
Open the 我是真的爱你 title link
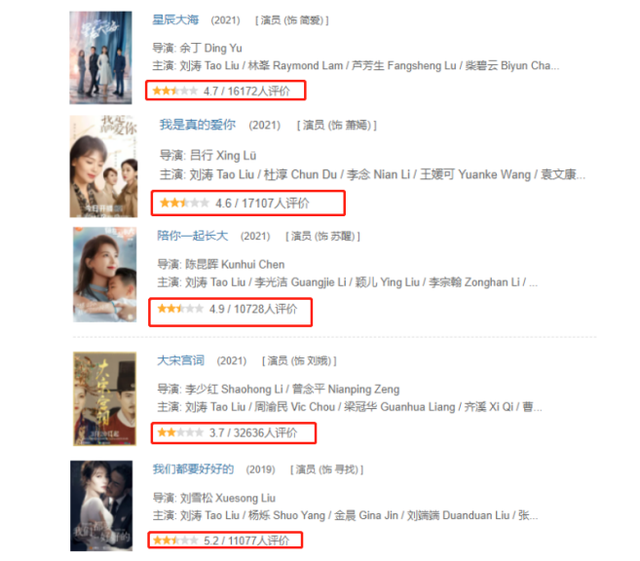[x=198, y=125]
